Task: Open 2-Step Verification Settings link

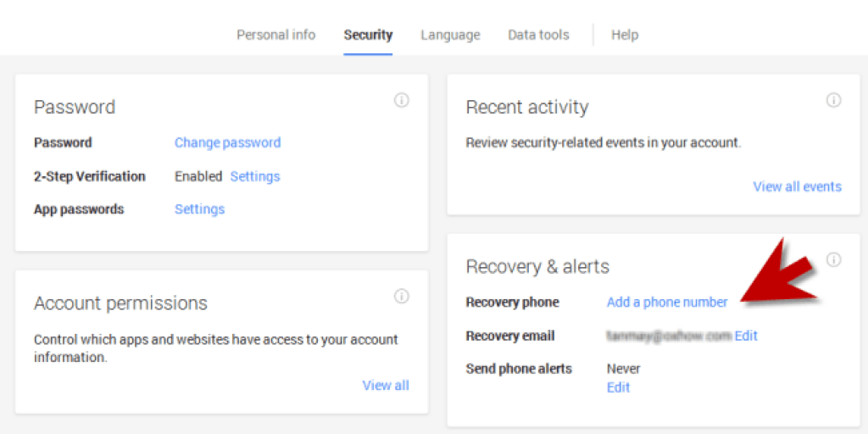Action: point(255,176)
